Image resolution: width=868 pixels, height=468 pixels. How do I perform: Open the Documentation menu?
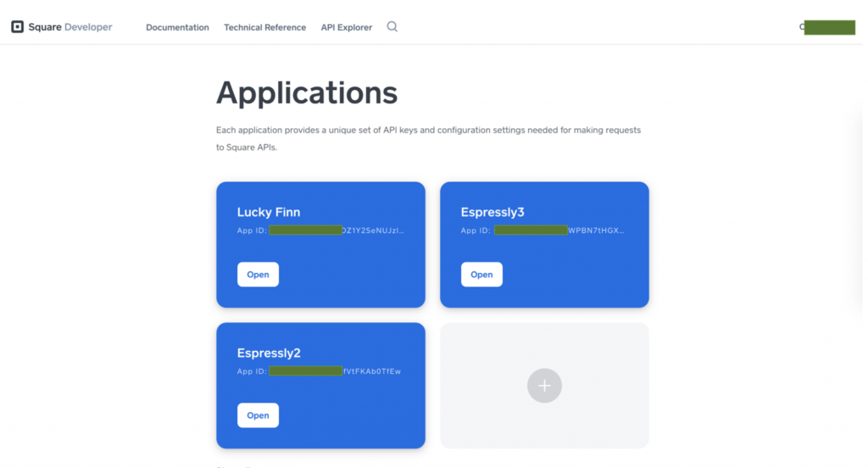pos(177,27)
